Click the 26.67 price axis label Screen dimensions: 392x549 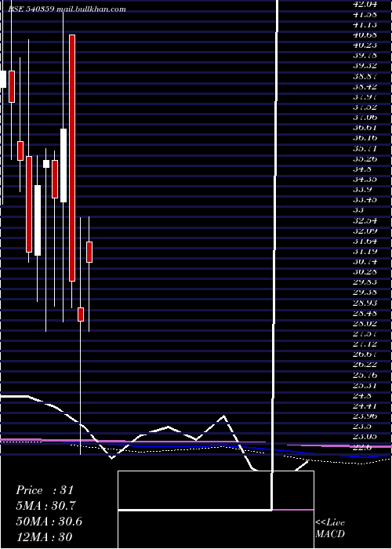(x=365, y=354)
